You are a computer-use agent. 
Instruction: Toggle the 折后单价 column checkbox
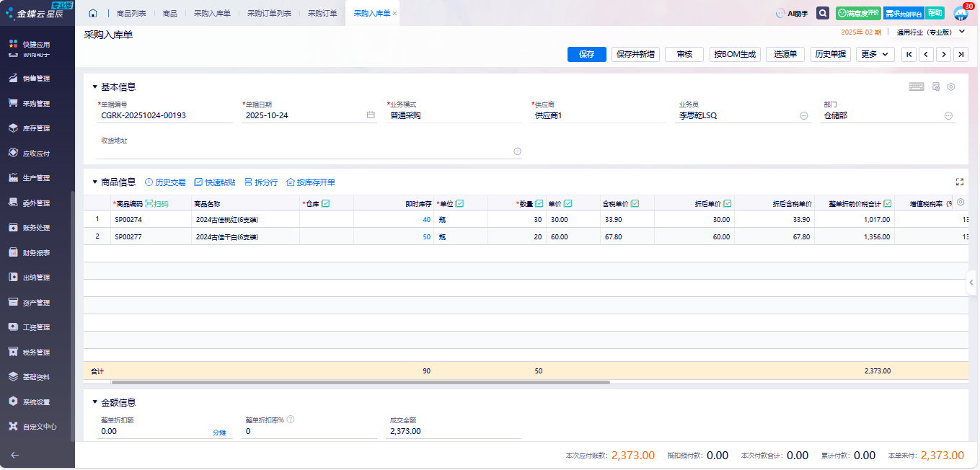(x=727, y=204)
